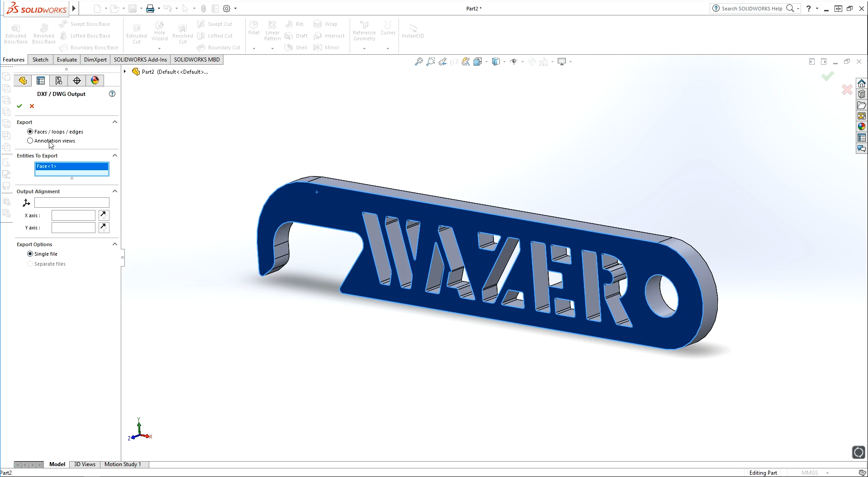Collapse the Export Options section

(115, 244)
